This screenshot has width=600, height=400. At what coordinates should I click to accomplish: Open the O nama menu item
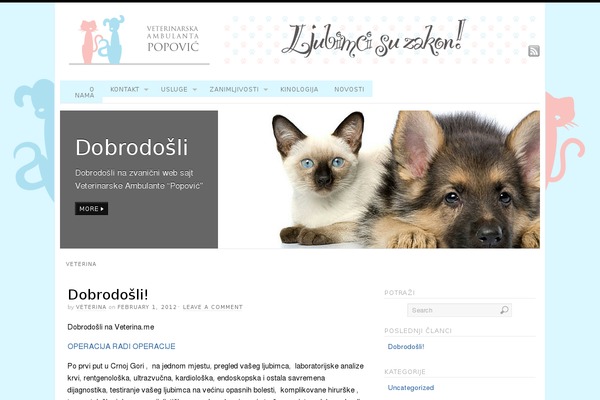pos(84,92)
